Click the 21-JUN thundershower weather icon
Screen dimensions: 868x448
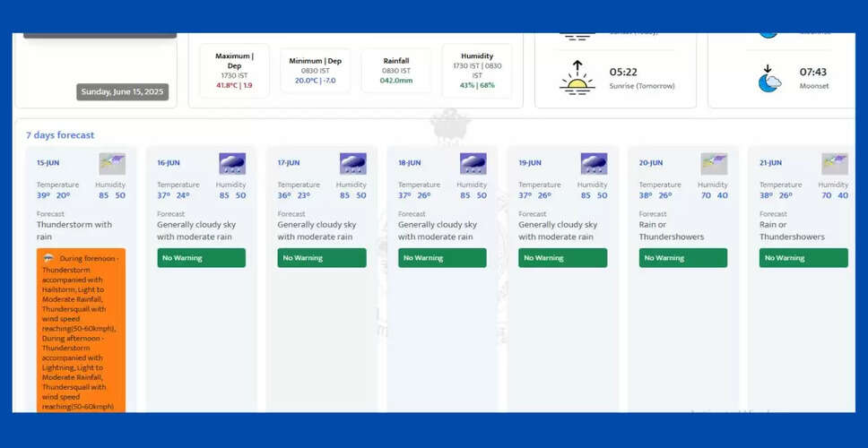click(x=834, y=164)
